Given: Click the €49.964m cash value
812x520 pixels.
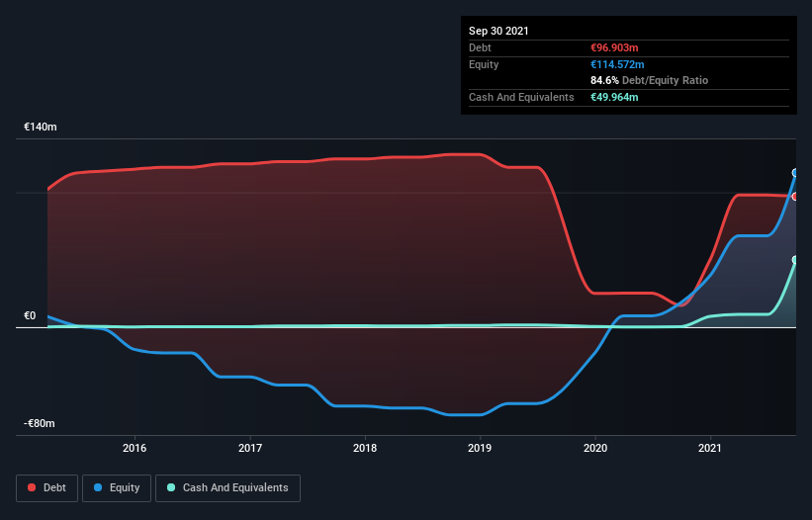Looking at the screenshot, I should [614, 97].
